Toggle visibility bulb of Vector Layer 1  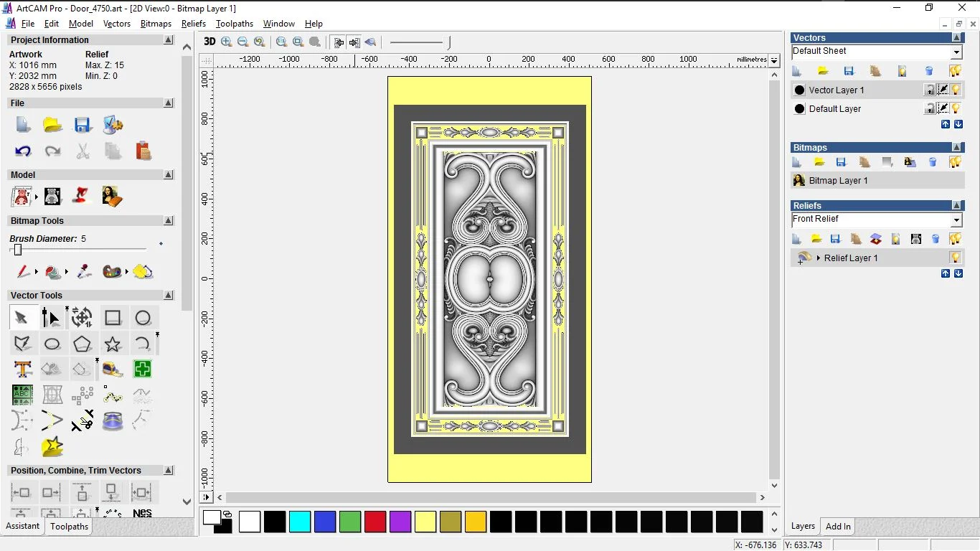pyautogui.click(x=956, y=90)
